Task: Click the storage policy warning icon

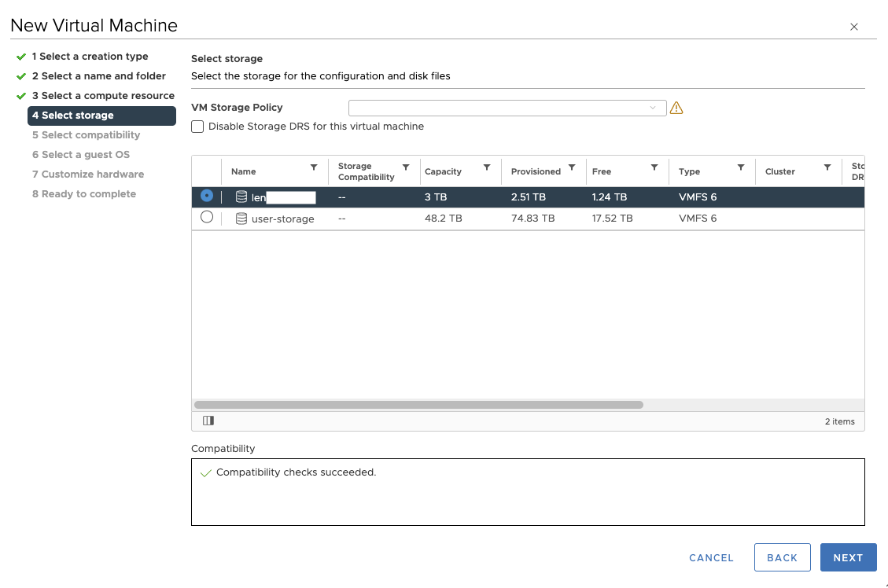Action: pos(676,108)
